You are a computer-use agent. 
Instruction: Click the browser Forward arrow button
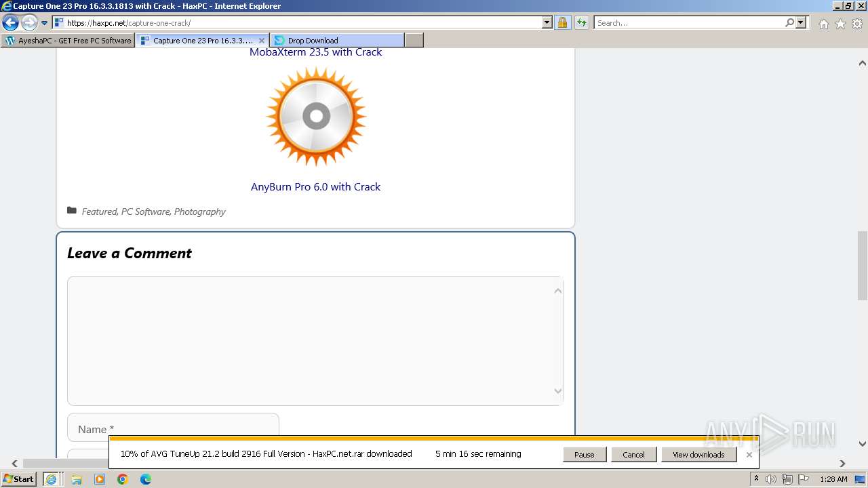[x=28, y=23]
